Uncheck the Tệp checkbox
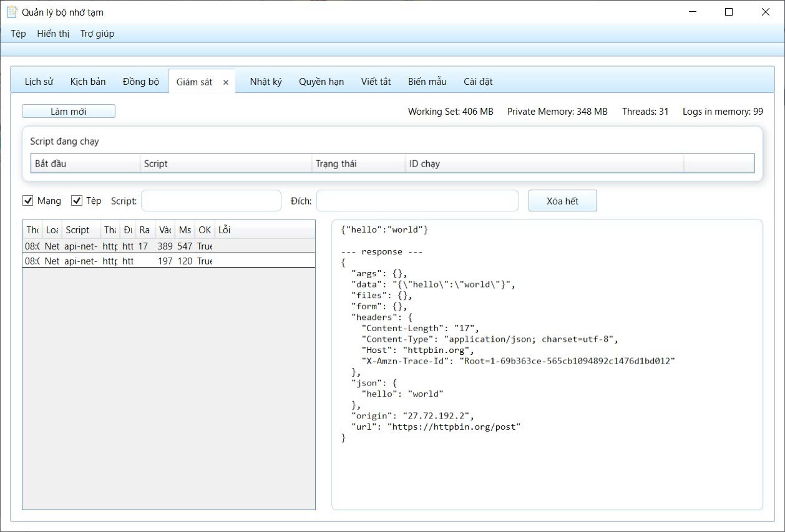785x532 pixels. coord(77,201)
